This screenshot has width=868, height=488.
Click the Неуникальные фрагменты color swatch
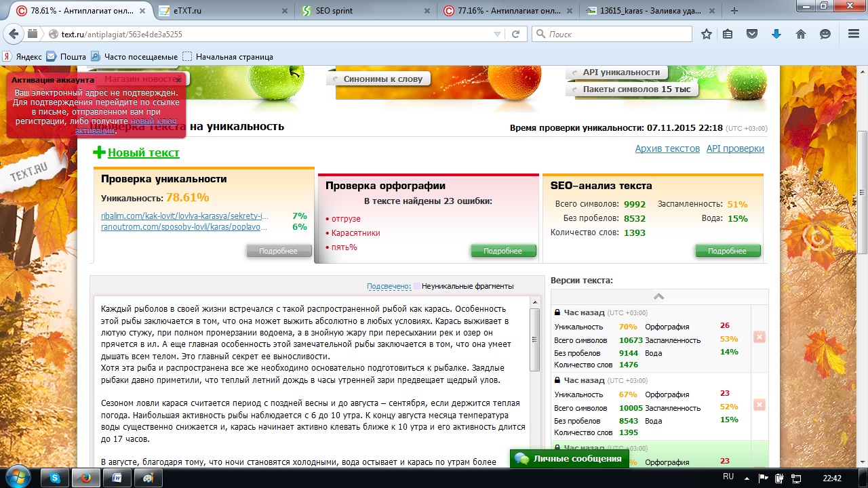coord(417,286)
